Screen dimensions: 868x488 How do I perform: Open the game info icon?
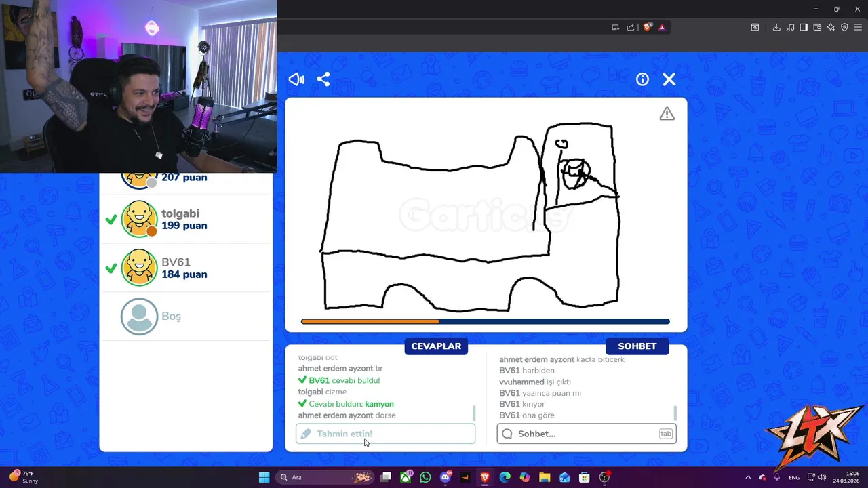tap(642, 79)
